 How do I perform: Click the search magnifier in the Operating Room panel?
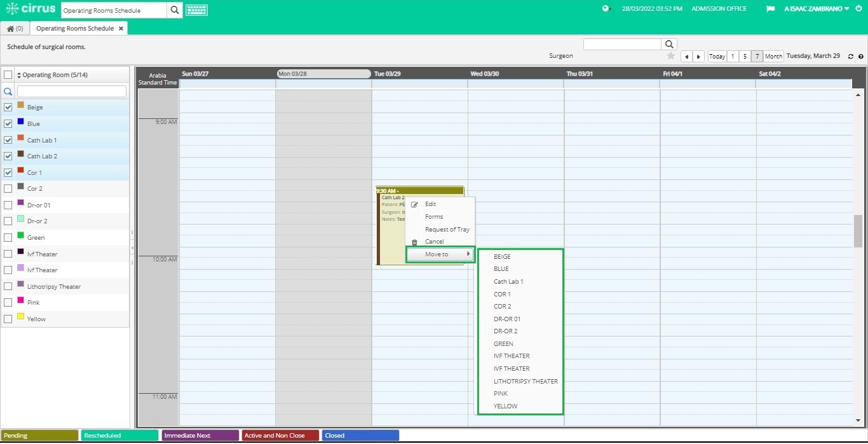coord(8,91)
